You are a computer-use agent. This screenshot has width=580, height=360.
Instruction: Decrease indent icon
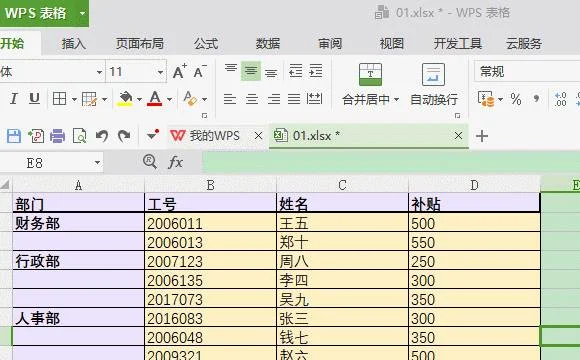296,70
